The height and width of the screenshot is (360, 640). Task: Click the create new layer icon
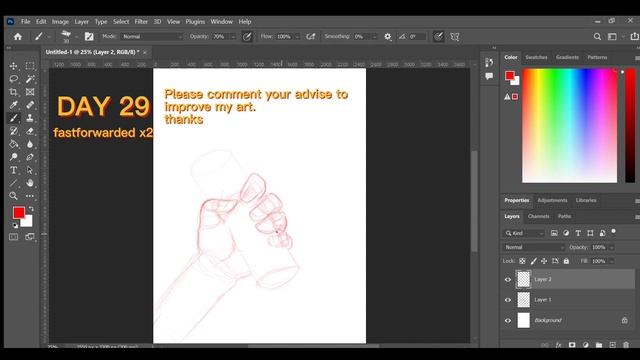pyautogui.click(x=613, y=345)
